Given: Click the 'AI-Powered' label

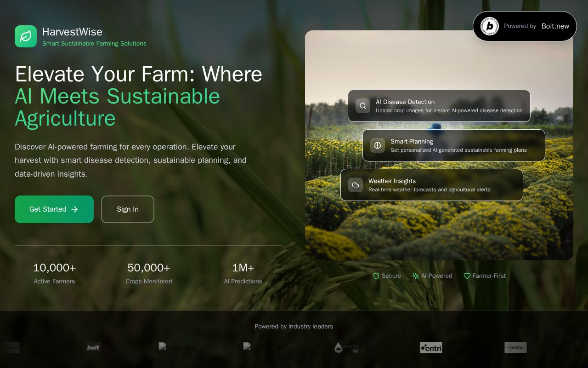Looking at the screenshot, I should [x=437, y=276].
